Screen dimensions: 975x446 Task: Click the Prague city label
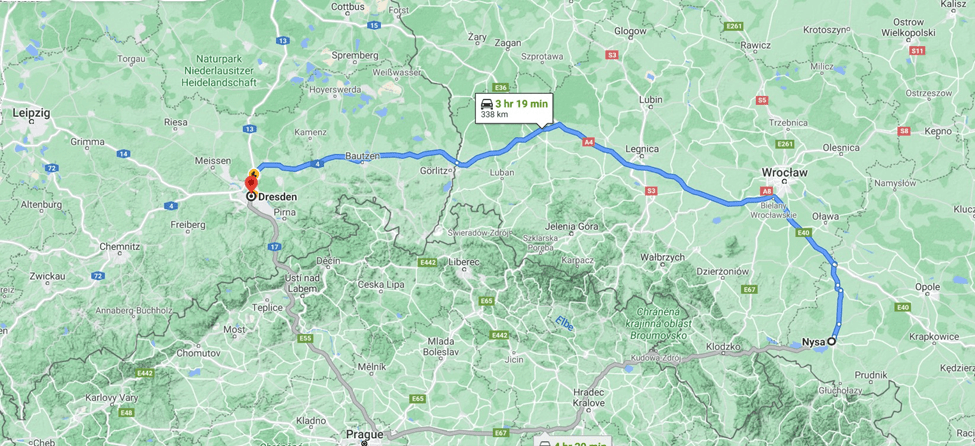point(366,434)
